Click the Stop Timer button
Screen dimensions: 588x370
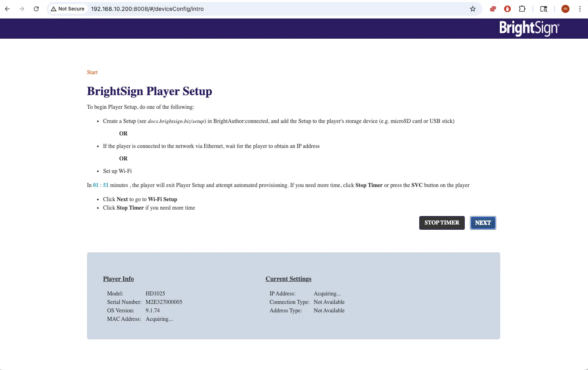(442, 223)
